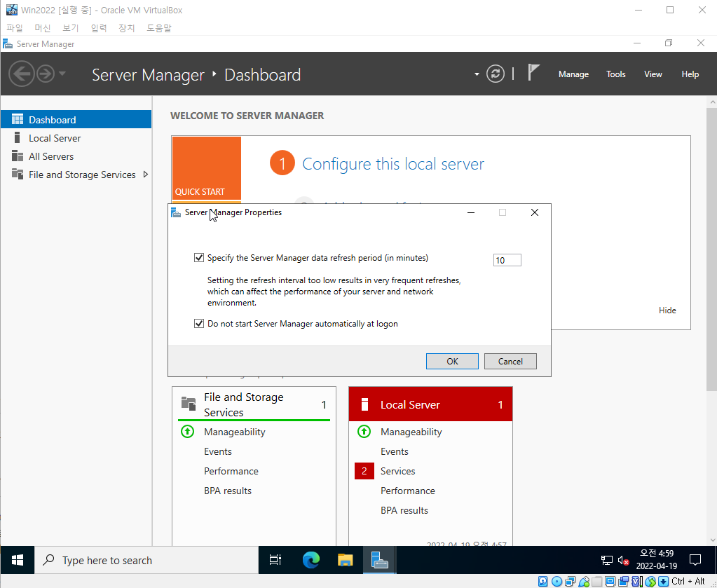Image resolution: width=717 pixels, height=588 pixels.
Task: Click the File and Storage Manageability green icon
Action: coord(187,431)
